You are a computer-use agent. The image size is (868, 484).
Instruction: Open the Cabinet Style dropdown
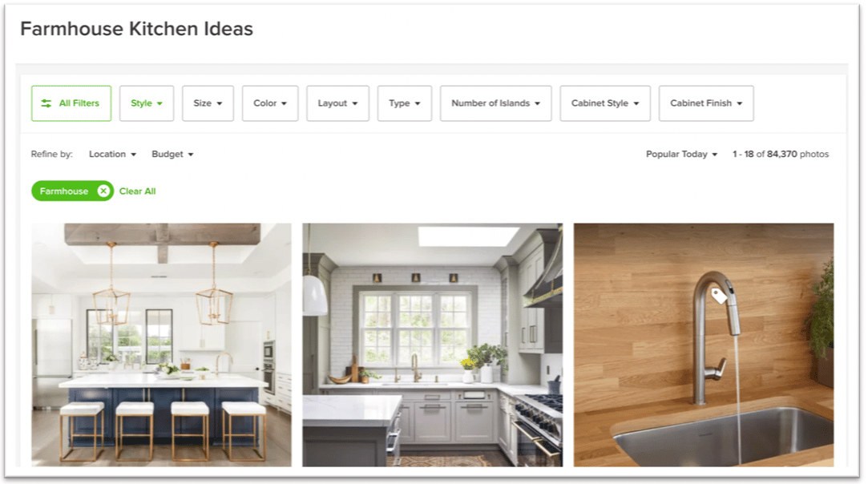[x=605, y=103]
